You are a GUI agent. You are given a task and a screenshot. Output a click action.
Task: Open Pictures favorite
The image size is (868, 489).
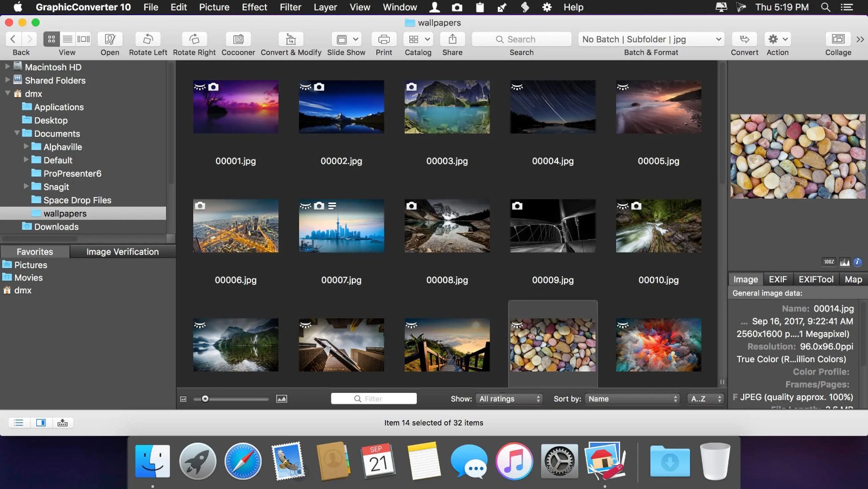click(x=30, y=265)
